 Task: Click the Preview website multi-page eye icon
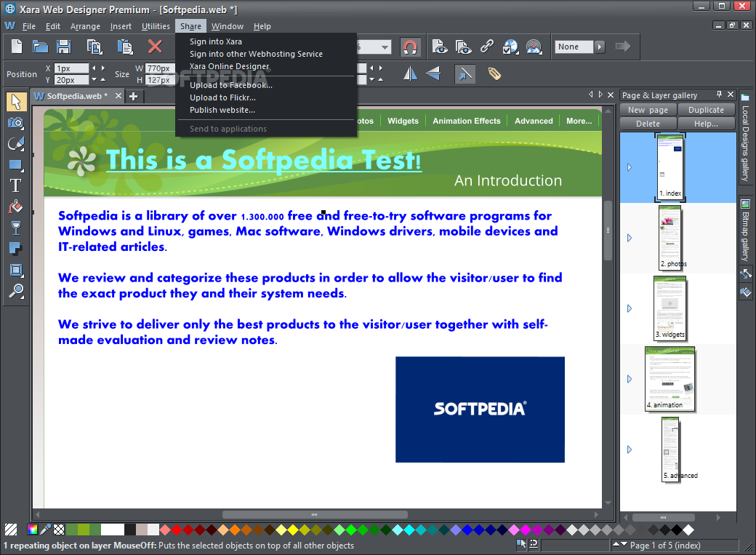pyautogui.click(x=463, y=47)
